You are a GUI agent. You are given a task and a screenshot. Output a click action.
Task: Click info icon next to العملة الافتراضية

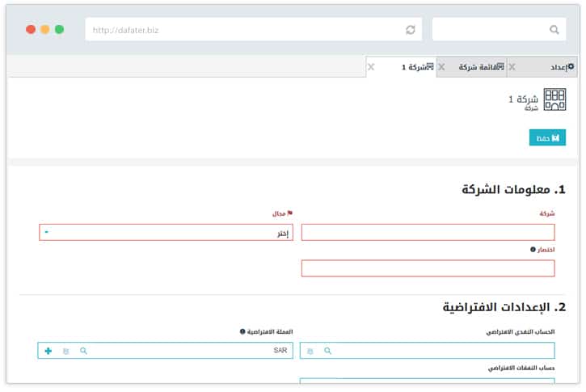tap(242, 331)
